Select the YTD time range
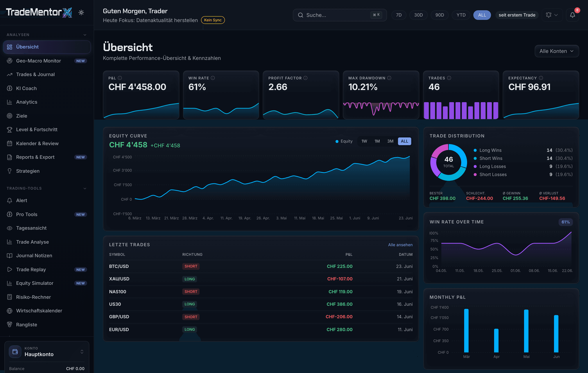588x373 pixels. pos(461,15)
